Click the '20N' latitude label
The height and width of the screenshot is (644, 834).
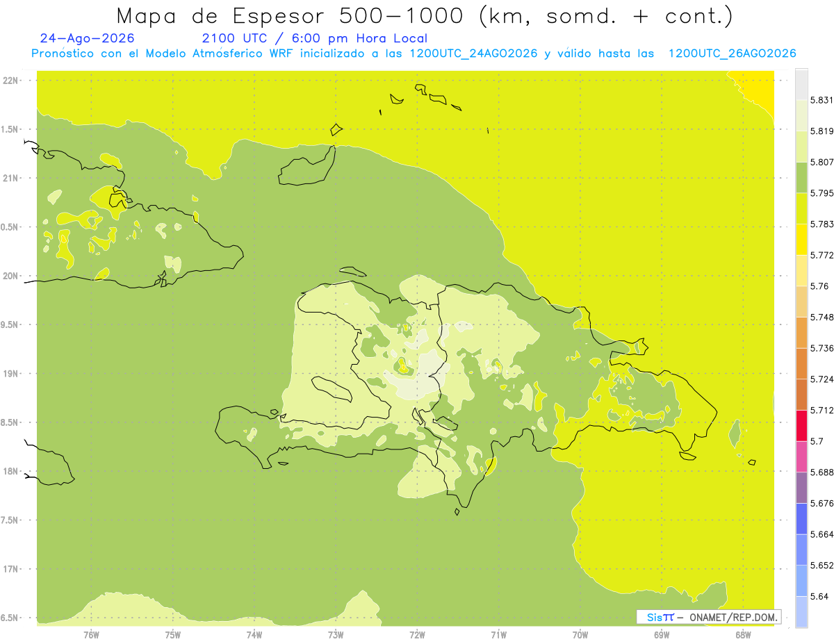[10, 276]
